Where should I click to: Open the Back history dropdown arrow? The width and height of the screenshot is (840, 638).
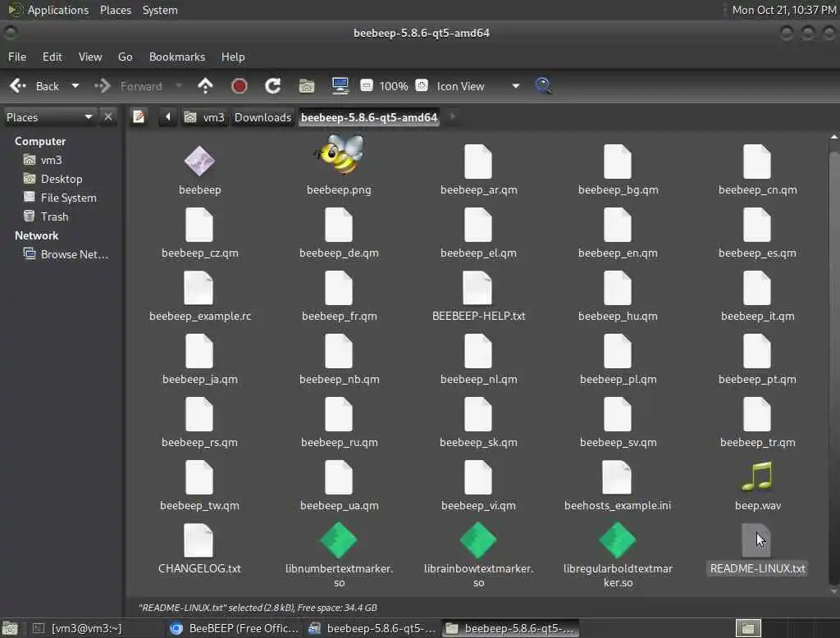[x=75, y=86]
